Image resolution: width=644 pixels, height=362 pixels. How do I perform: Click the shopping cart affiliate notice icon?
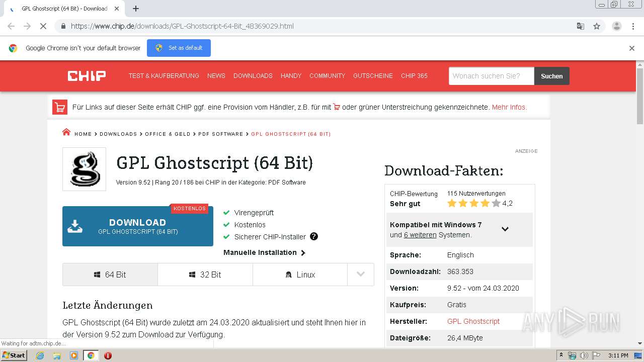click(60, 107)
